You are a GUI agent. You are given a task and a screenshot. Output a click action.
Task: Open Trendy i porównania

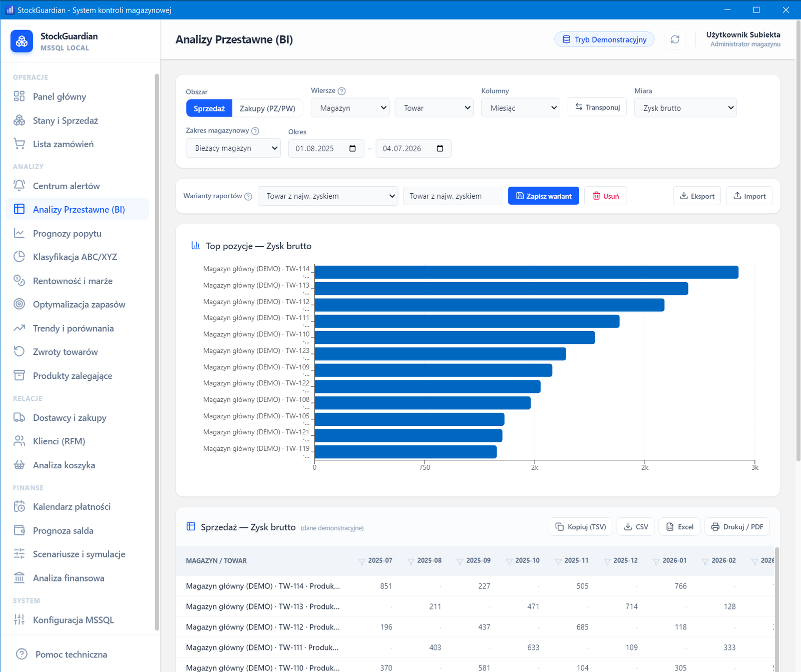78,329
